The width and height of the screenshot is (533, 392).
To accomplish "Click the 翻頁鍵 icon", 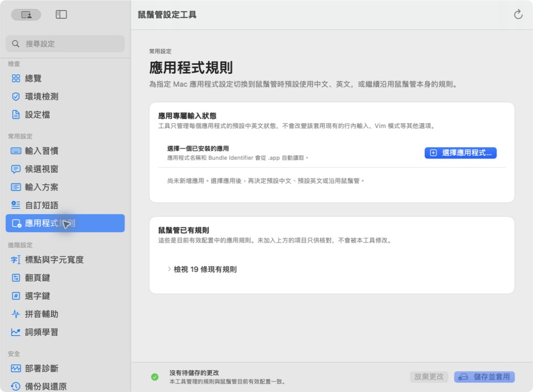I will click(x=16, y=278).
